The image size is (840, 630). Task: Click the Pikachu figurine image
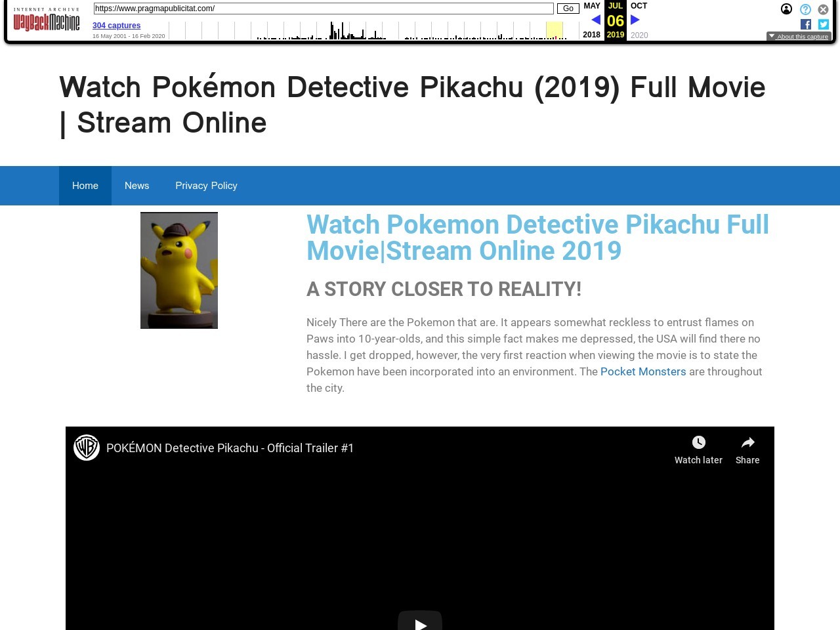pyautogui.click(x=179, y=270)
